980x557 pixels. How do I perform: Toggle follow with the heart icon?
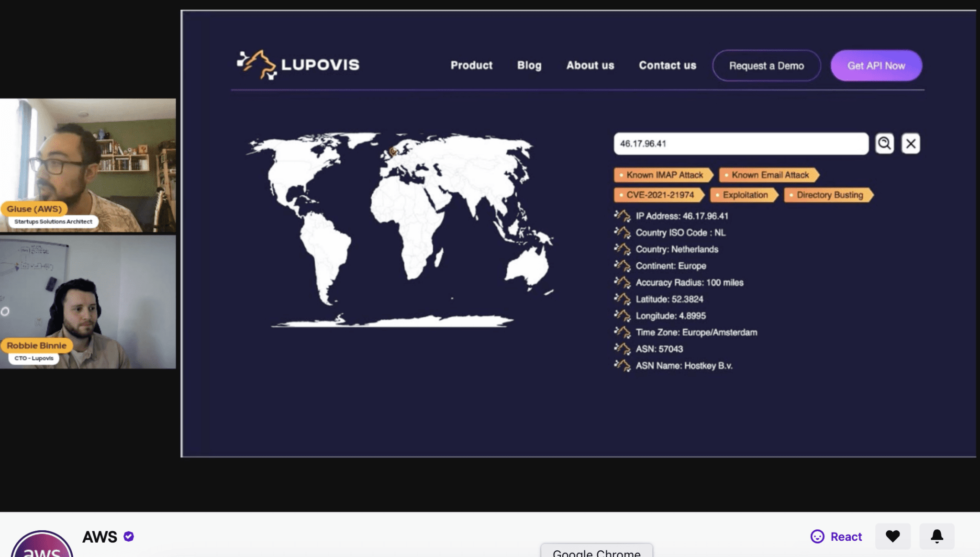894,536
